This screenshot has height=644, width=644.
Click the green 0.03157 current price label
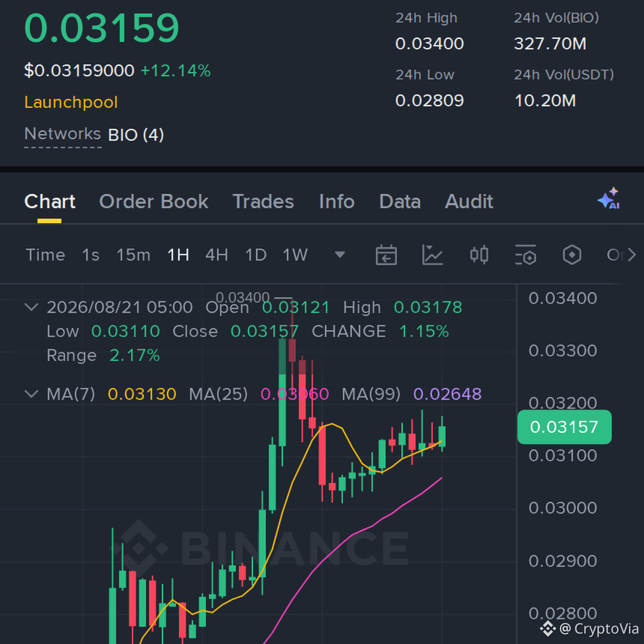pyautogui.click(x=564, y=427)
